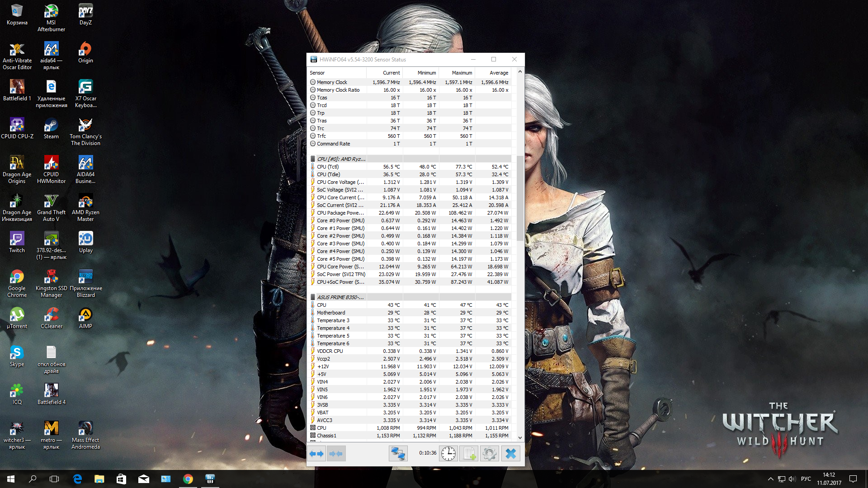The image size is (868, 488).
Task: Open HWiNFO sensor settings gear
Action: click(x=489, y=453)
